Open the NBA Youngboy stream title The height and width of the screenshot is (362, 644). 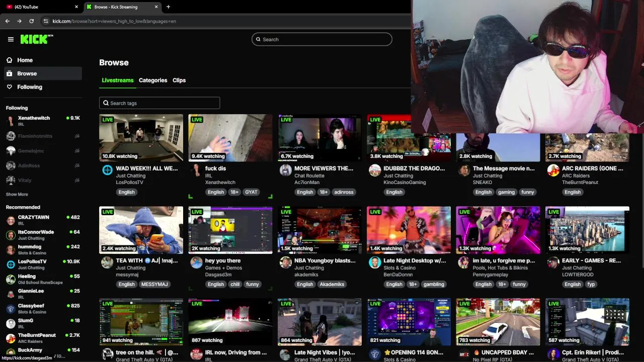pos(325,260)
